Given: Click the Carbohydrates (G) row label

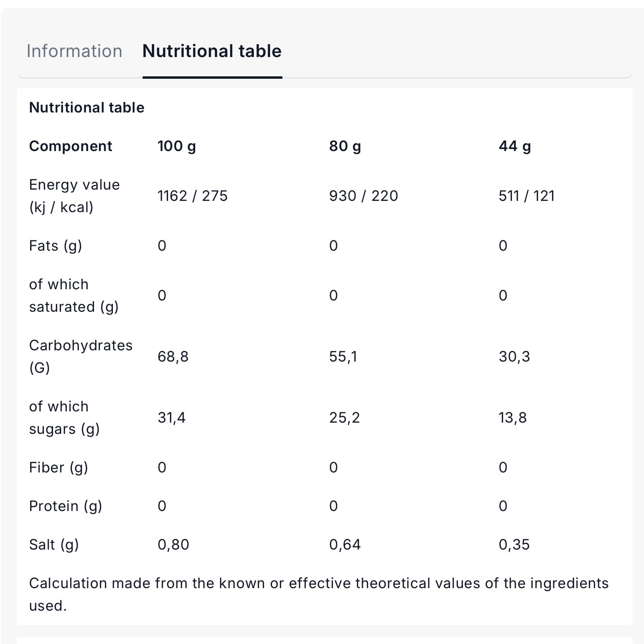Looking at the screenshot, I should pos(80,356).
